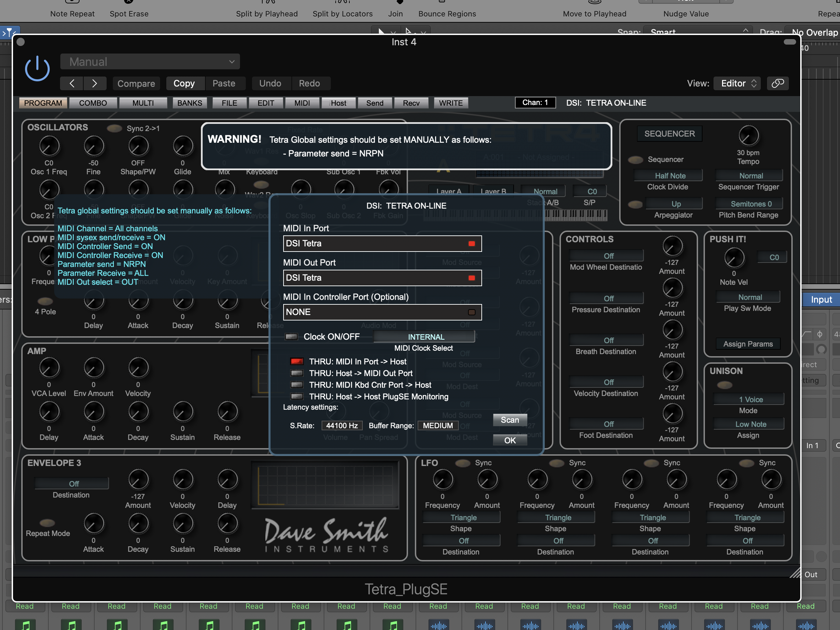Screen dimensions: 840x630
Task: Click the Env Amount knob in AMP
Action: 93,368
